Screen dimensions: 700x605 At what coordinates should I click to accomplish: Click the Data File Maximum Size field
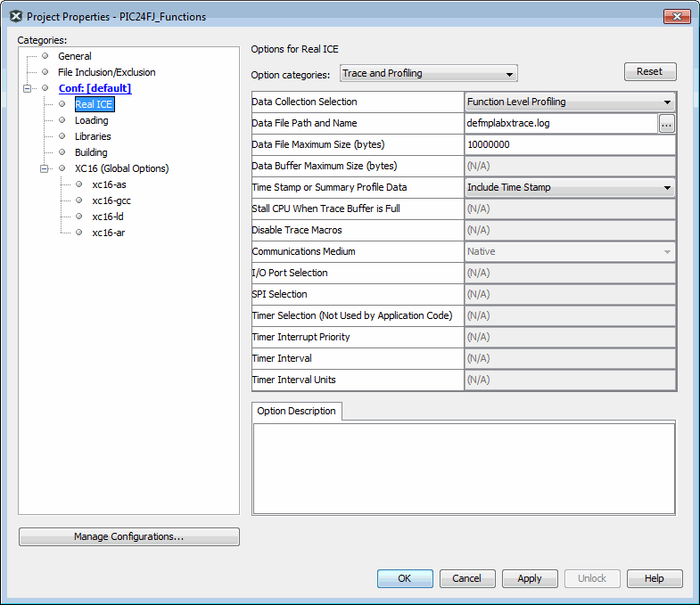tap(570, 144)
